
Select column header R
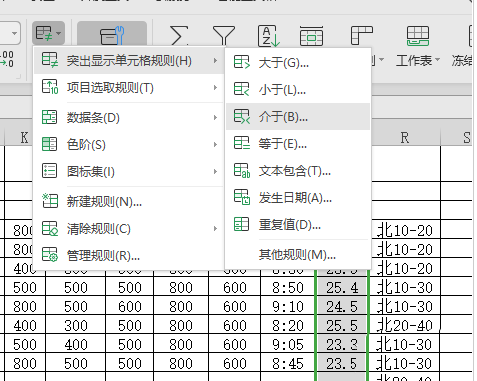point(405,137)
